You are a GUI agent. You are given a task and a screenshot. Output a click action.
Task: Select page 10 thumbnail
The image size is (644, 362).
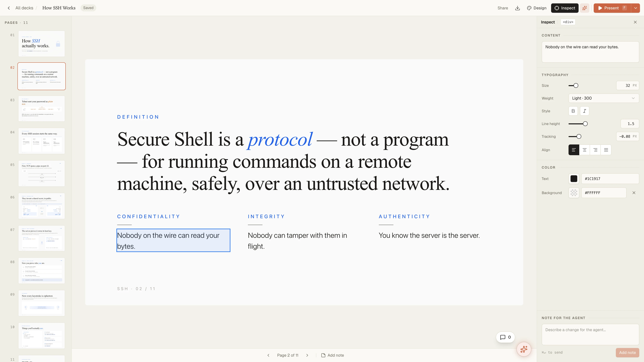point(41,336)
